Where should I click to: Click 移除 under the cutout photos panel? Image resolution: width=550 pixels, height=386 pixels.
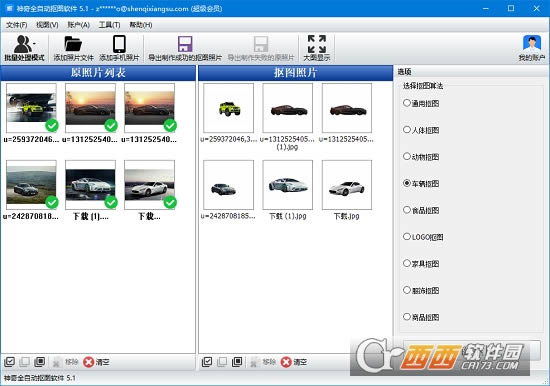click(x=263, y=362)
